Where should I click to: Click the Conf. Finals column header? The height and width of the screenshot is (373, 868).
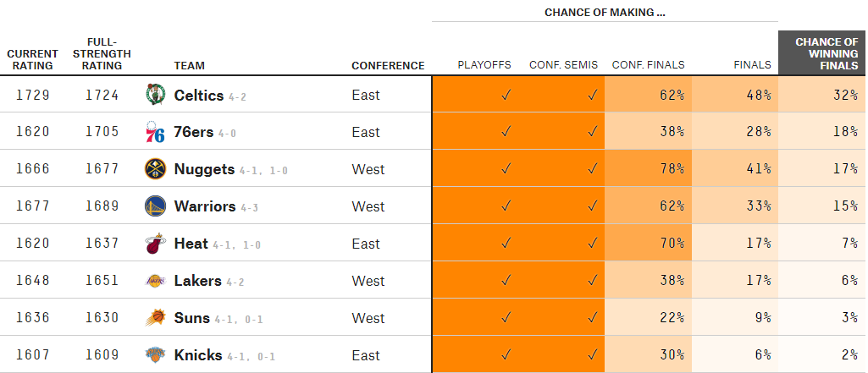coord(648,65)
